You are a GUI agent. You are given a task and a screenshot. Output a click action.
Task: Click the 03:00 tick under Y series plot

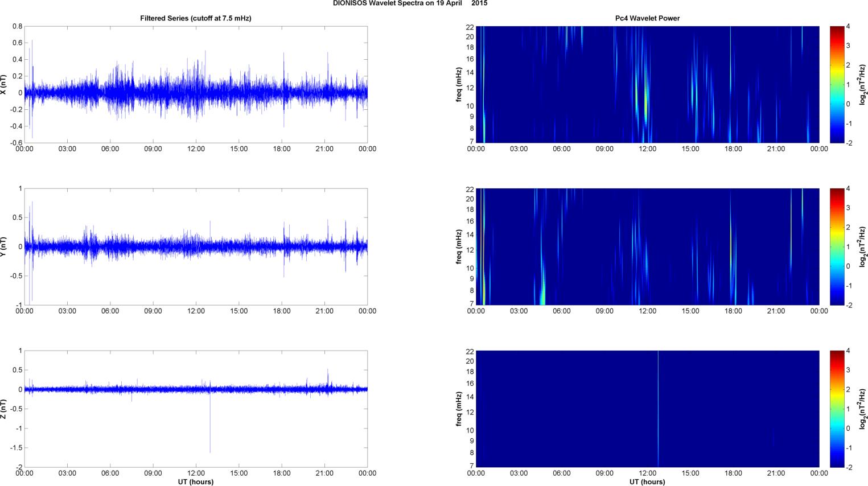(67, 311)
